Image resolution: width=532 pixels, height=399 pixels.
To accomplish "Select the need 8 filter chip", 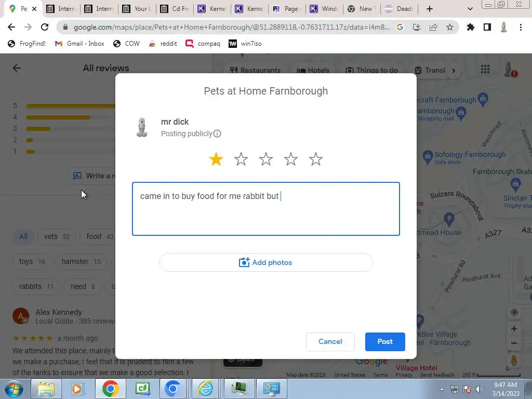I will click(x=83, y=286).
